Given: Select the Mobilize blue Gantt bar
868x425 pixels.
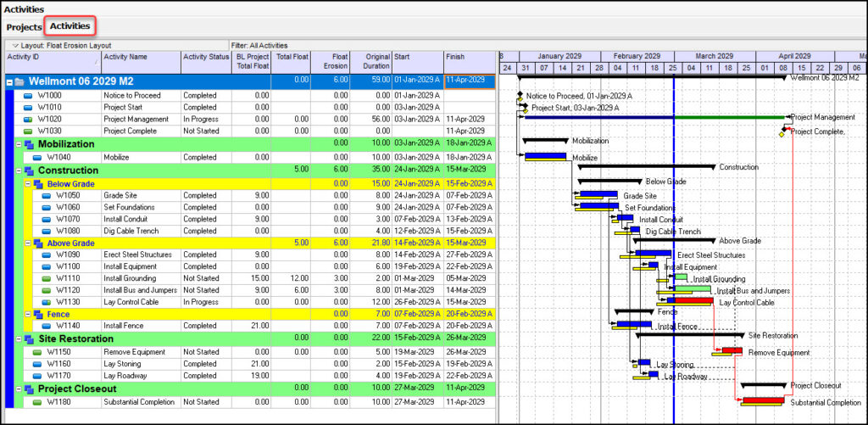Looking at the screenshot, I should [545, 156].
